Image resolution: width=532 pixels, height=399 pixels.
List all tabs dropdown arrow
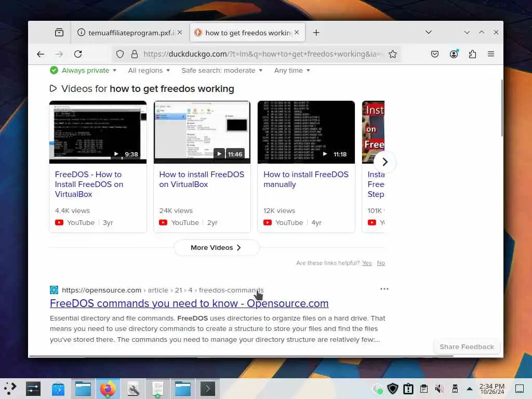point(429,32)
